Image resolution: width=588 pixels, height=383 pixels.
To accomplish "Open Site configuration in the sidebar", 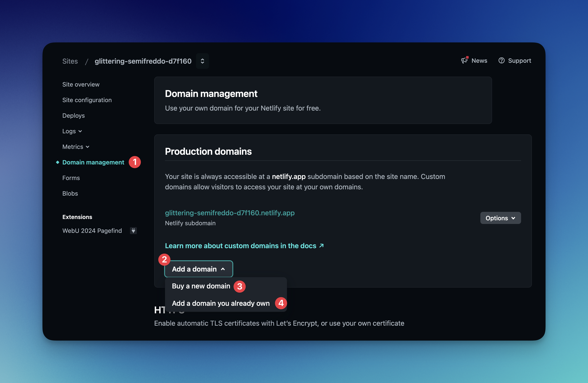I will (87, 100).
